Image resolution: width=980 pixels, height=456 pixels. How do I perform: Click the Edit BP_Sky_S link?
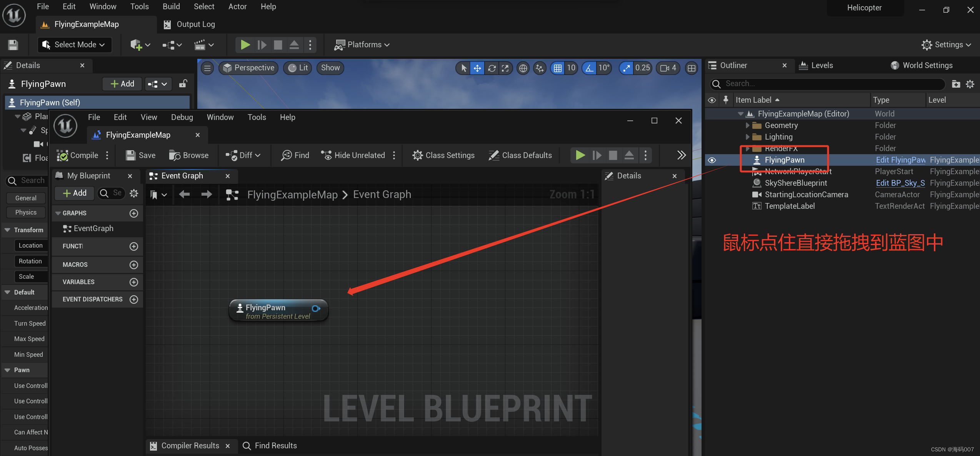click(x=900, y=183)
